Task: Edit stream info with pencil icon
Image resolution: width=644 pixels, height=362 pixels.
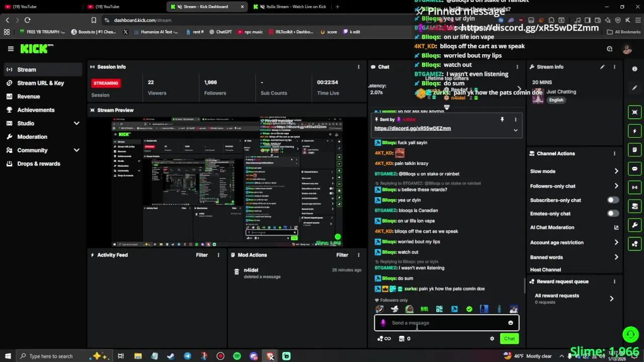Action: coord(602,67)
